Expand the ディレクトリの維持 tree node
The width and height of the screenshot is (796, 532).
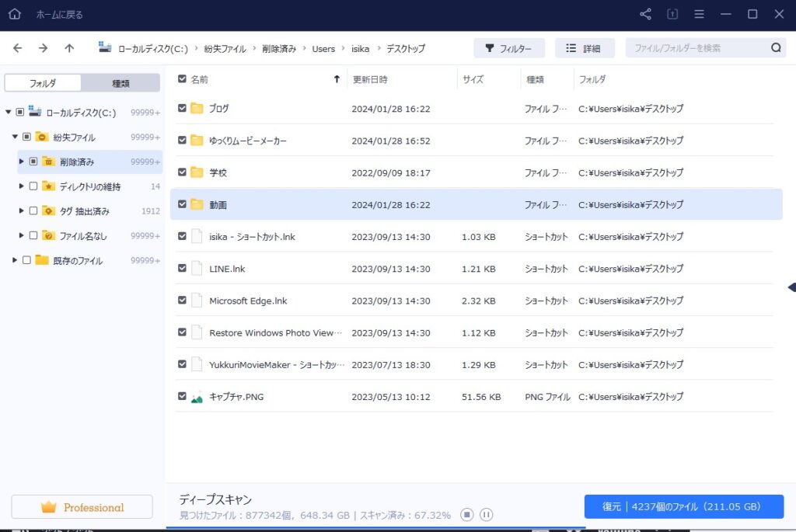pos(21,186)
